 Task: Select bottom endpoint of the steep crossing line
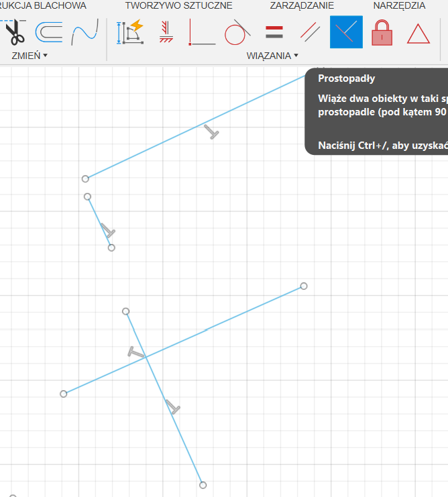pyautogui.click(x=203, y=485)
